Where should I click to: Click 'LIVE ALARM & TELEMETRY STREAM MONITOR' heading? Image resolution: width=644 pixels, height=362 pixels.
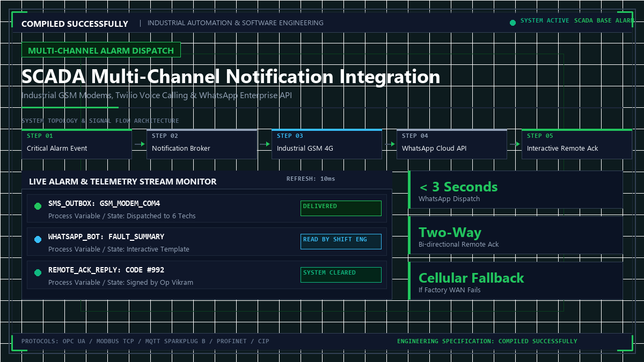(x=123, y=181)
